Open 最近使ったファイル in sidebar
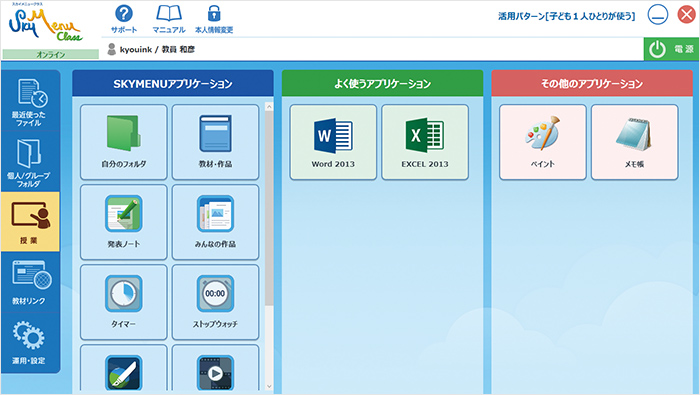The height and width of the screenshot is (395, 700). tap(29, 102)
